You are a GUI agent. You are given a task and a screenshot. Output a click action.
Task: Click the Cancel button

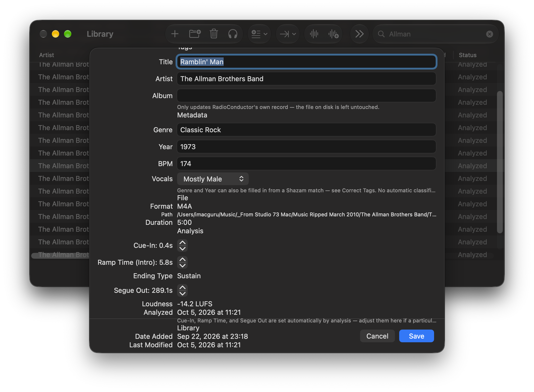pos(377,336)
